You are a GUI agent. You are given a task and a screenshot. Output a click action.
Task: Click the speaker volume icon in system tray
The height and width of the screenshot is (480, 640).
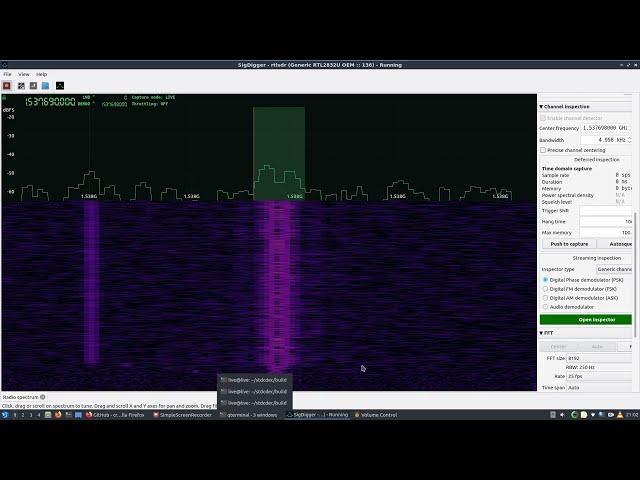click(x=562, y=415)
